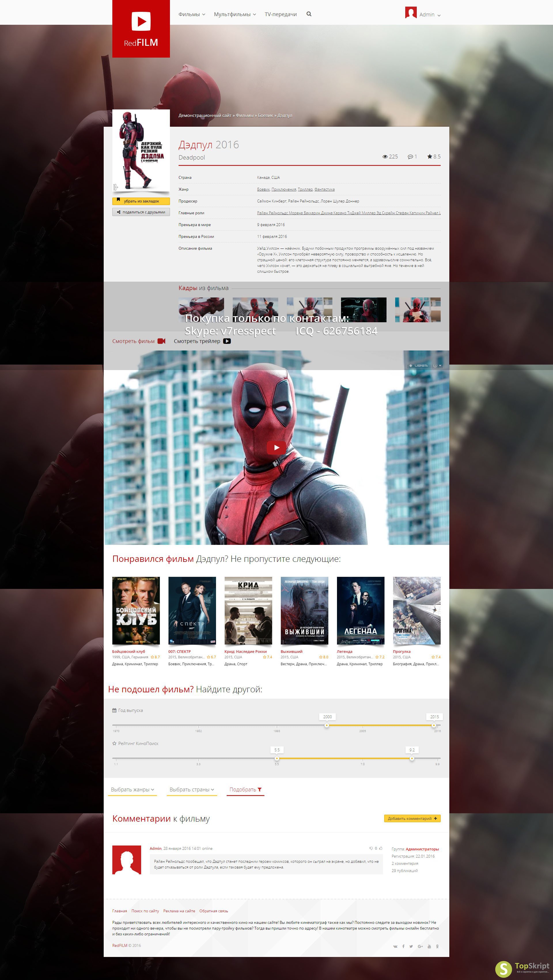
Task: Open the first film still thumbnail
Action: [201, 310]
